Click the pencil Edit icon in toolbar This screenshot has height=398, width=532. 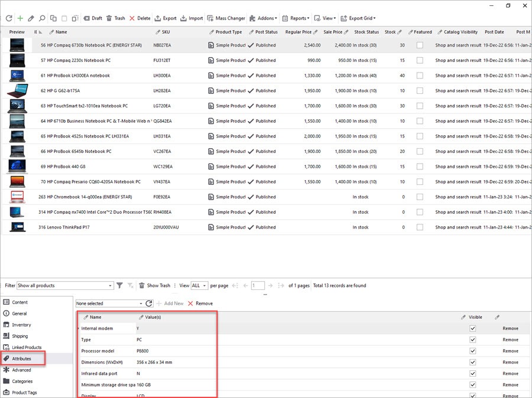(x=31, y=18)
